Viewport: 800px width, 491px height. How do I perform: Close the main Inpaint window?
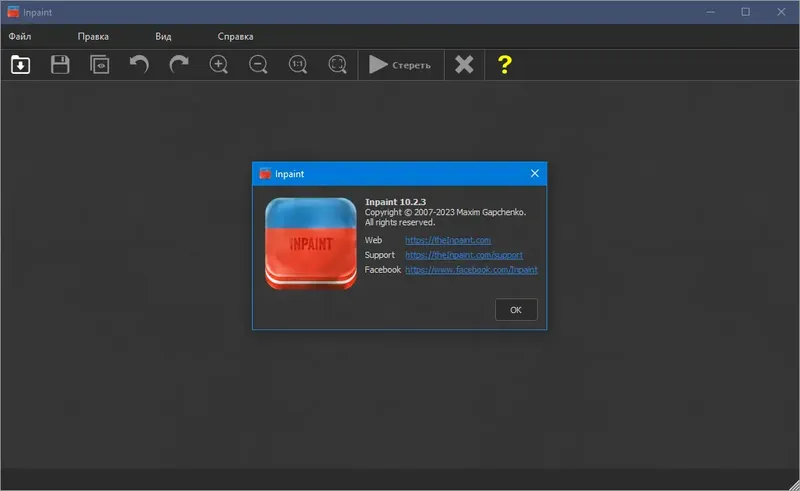pyautogui.click(x=781, y=12)
